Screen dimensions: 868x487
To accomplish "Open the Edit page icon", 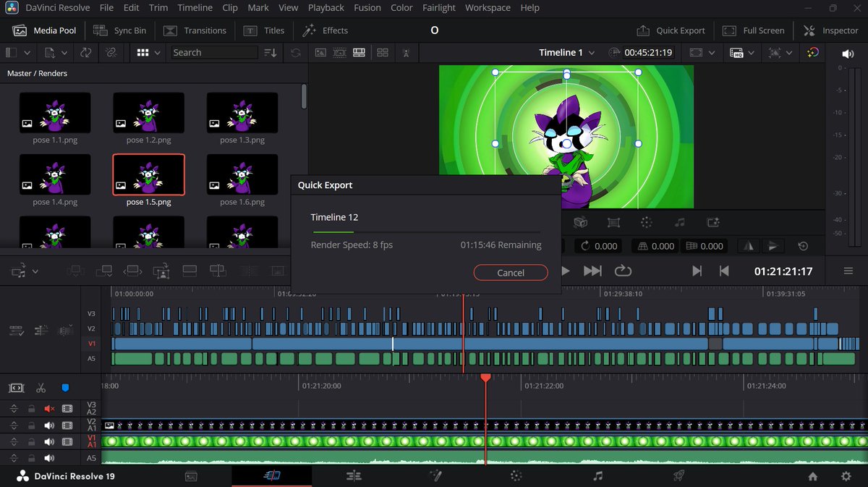I will coord(354,476).
